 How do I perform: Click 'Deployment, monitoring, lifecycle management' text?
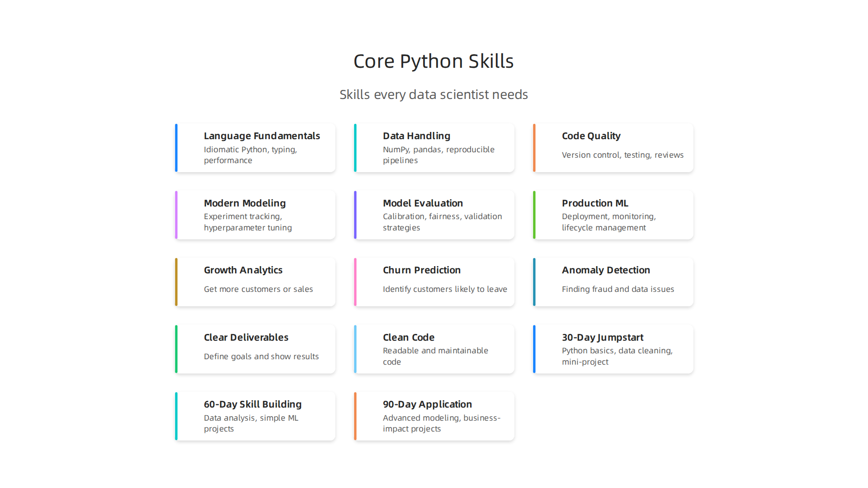pos(609,222)
